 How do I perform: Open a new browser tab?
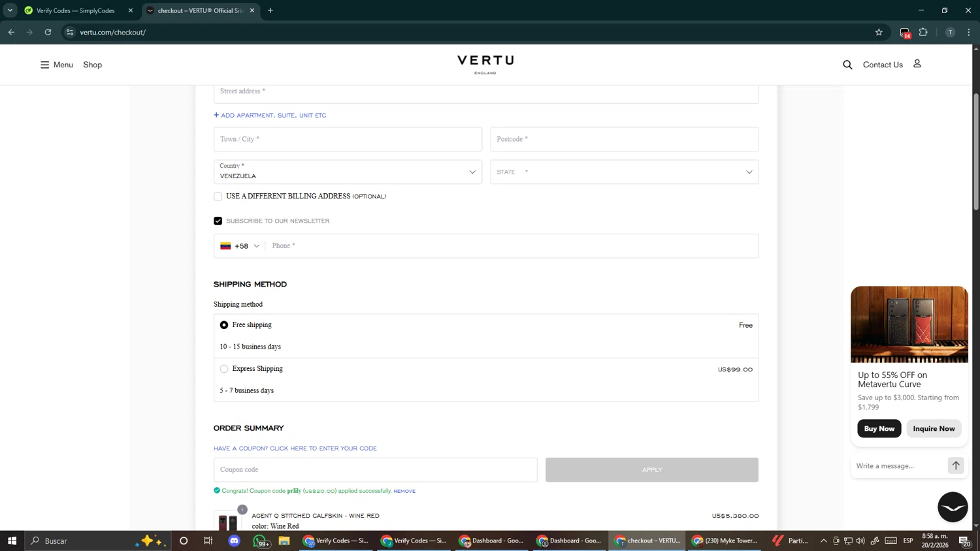tap(270, 10)
